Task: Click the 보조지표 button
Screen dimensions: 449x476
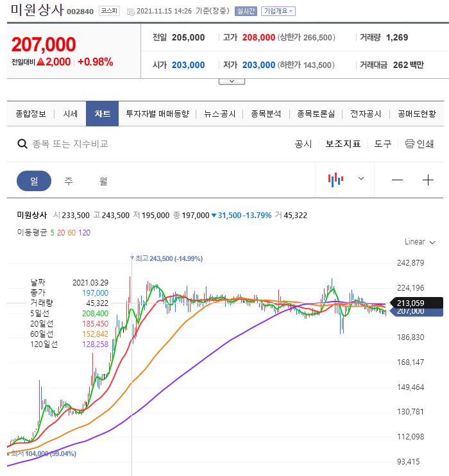Action: (343, 144)
